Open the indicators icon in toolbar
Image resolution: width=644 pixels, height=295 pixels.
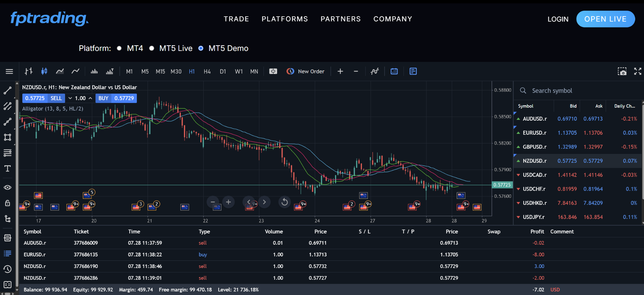[375, 71]
